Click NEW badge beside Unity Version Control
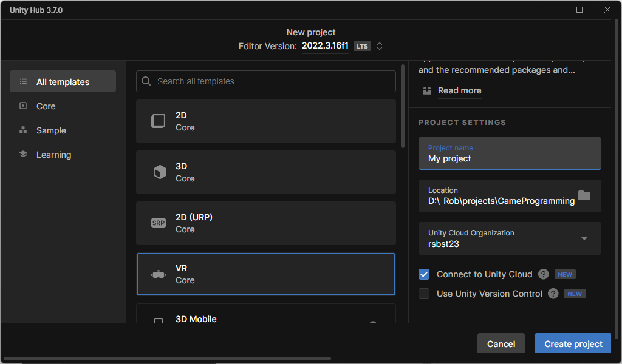The image size is (622, 364). [x=575, y=294]
